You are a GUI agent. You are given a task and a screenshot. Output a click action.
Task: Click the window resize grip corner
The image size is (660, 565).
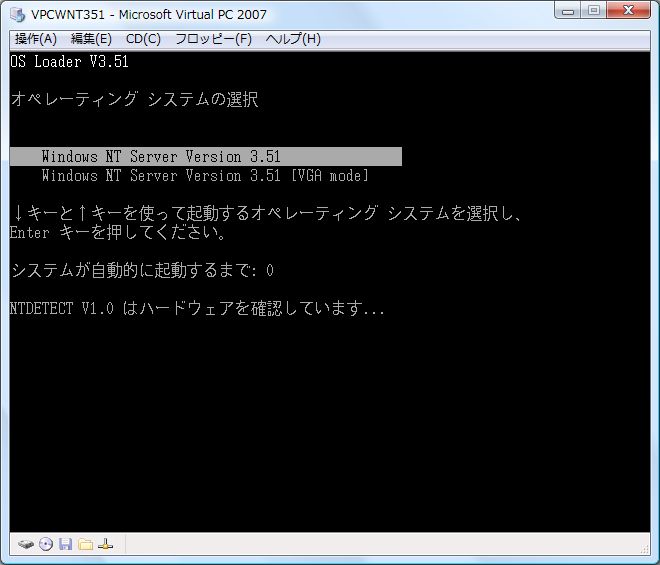point(644,549)
